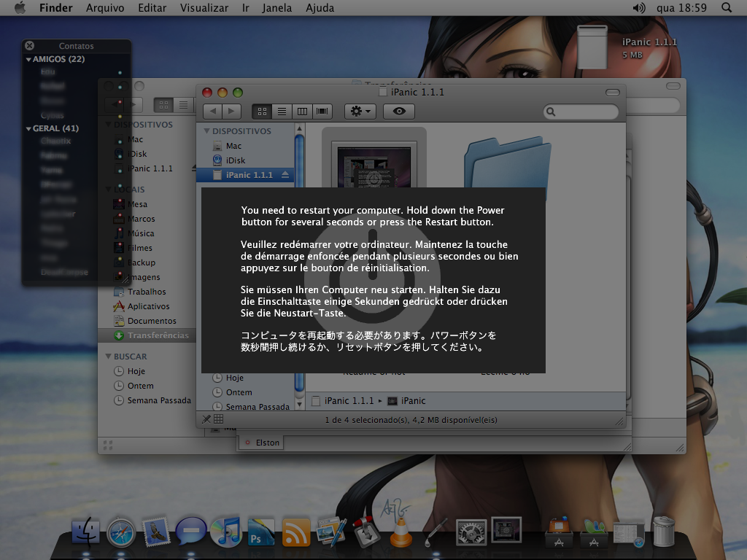Toggle Quick Look eye button

pyautogui.click(x=399, y=112)
